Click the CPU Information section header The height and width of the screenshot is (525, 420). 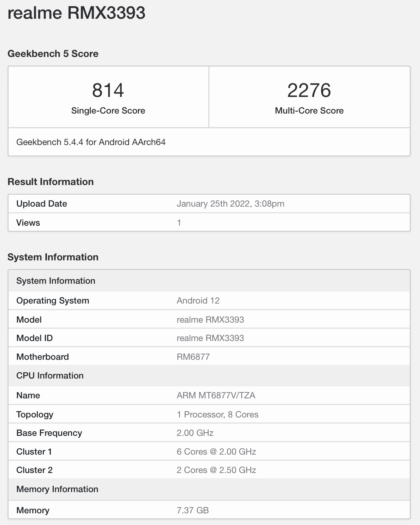(x=50, y=376)
